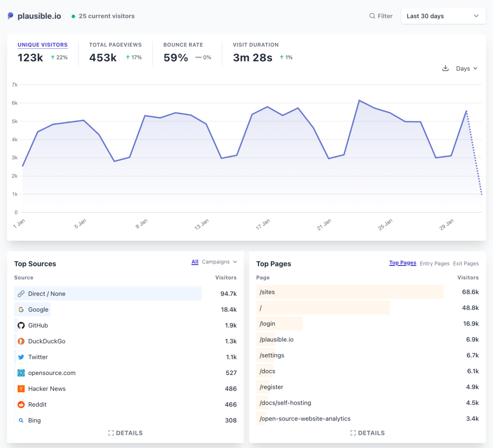Click the Plausible logo icon
The image size is (493, 448).
tap(10, 16)
